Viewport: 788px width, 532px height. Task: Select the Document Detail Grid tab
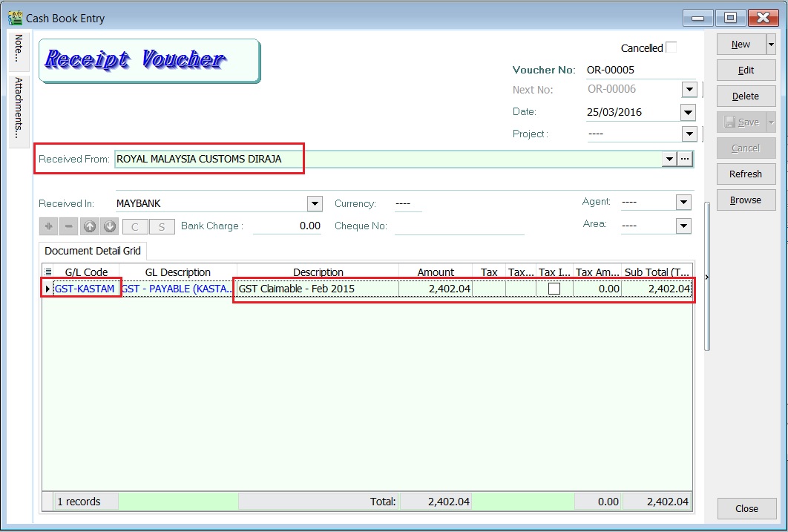click(93, 251)
